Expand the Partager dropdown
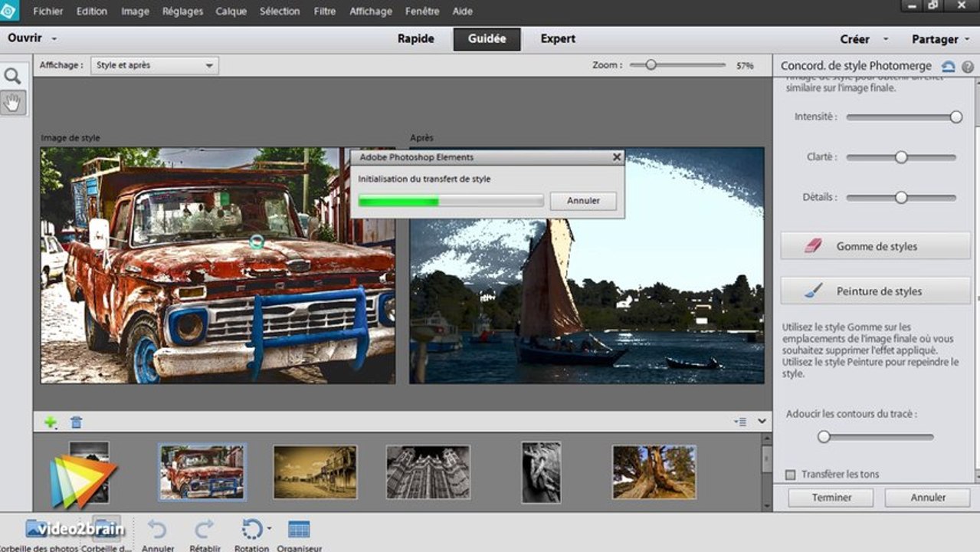Viewport: 980px width, 552px height. coord(967,39)
